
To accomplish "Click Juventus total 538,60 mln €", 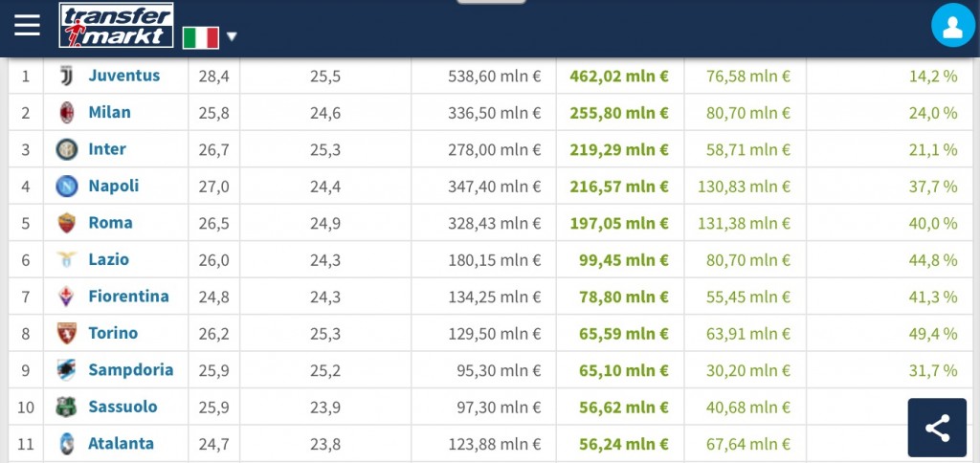I will coord(495,77).
